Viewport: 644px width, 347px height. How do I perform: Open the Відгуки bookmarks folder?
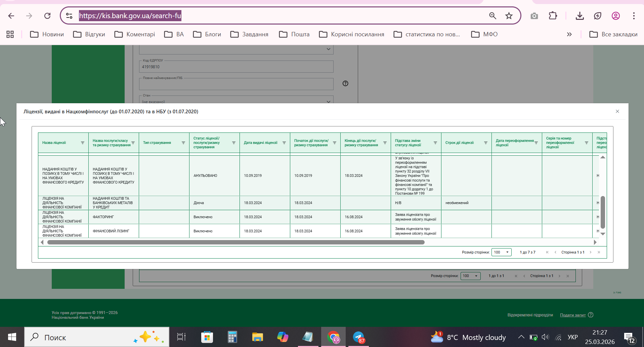[89, 34]
